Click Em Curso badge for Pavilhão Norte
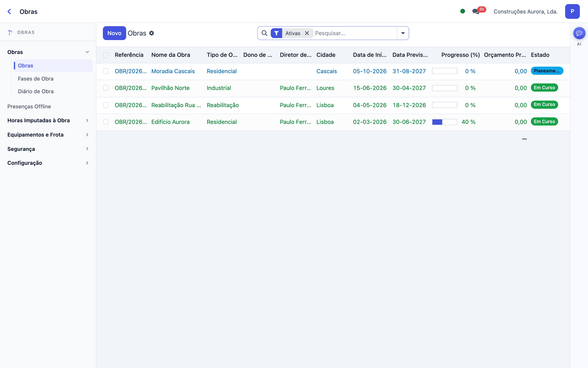 click(x=544, y=88)
